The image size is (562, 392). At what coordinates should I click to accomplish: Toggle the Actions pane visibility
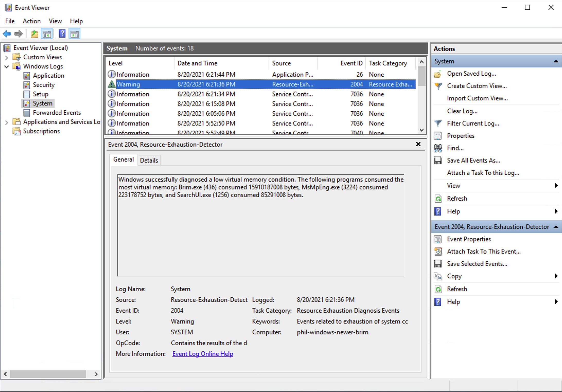coord(74,33)
